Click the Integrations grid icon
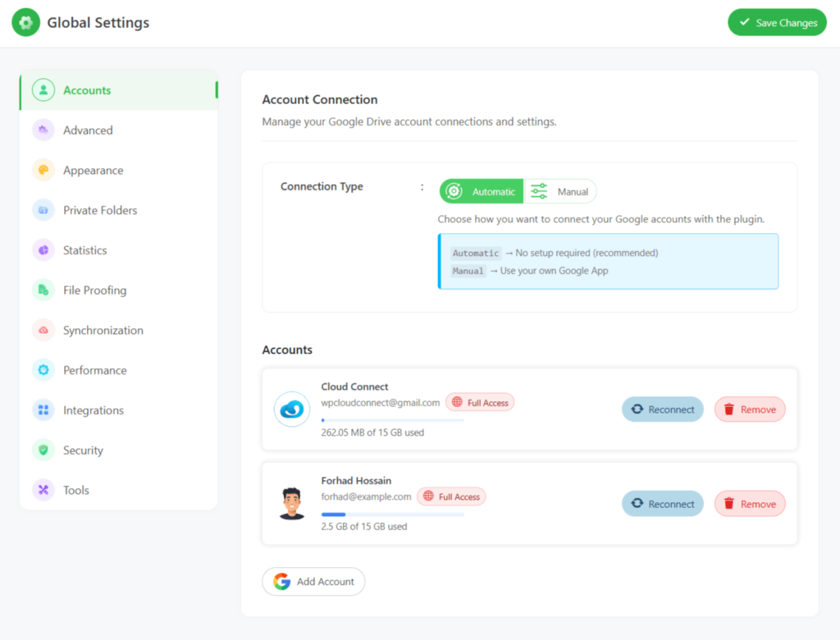840x640 pixels. pyautogui.click(x=43, y=410)
